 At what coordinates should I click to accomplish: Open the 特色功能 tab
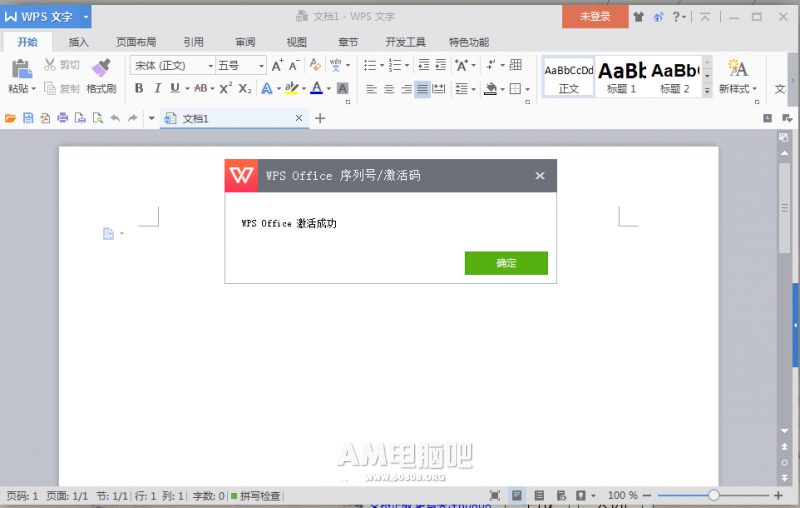pyautogui.click(x=469, y=42)
